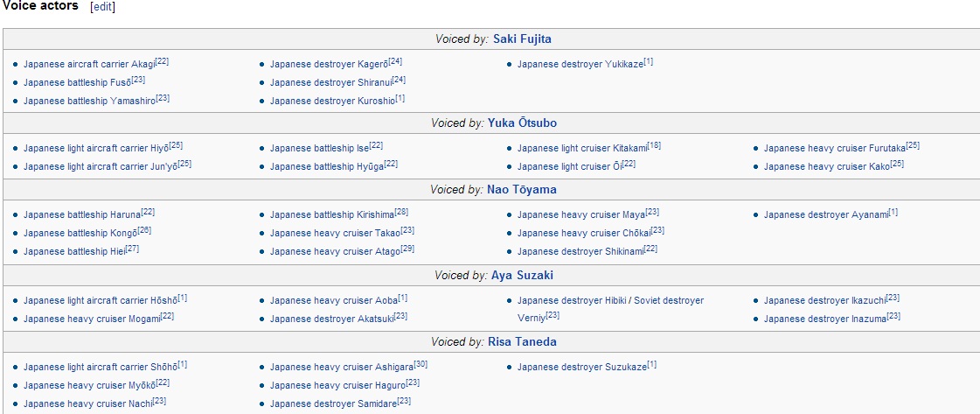This screenshot has height=414, width=980.
Task: Open Japanese light cruiser Kitakami link
Action: pyautogui.click(x=582, y=149)
